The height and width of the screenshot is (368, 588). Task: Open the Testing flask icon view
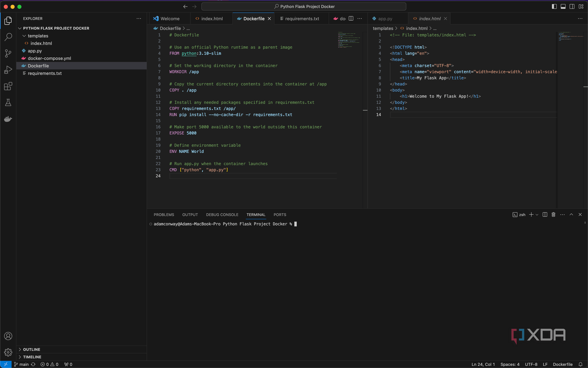[8, 103]
